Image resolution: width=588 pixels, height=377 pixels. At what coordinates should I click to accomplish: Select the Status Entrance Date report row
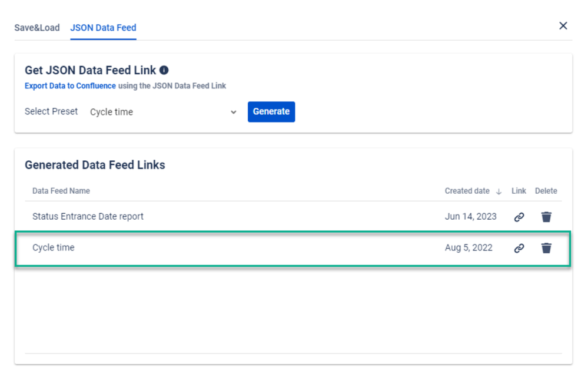tap(235, 217)
